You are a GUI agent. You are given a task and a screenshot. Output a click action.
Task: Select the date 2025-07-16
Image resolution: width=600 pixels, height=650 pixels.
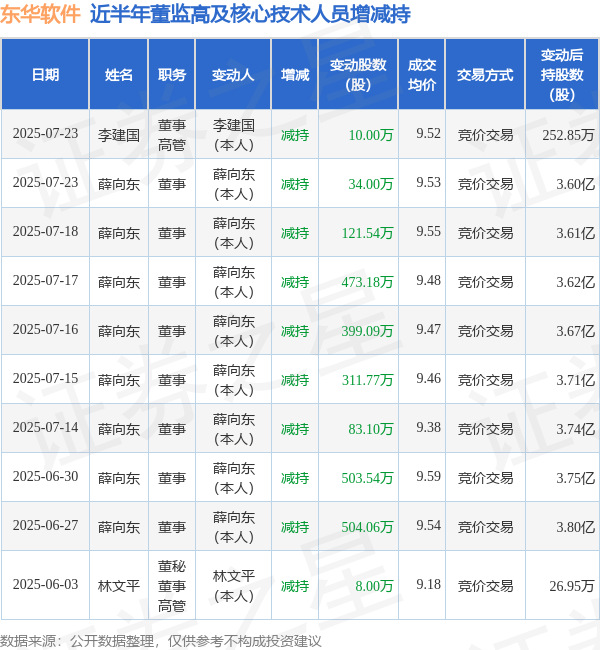point(46,329)
